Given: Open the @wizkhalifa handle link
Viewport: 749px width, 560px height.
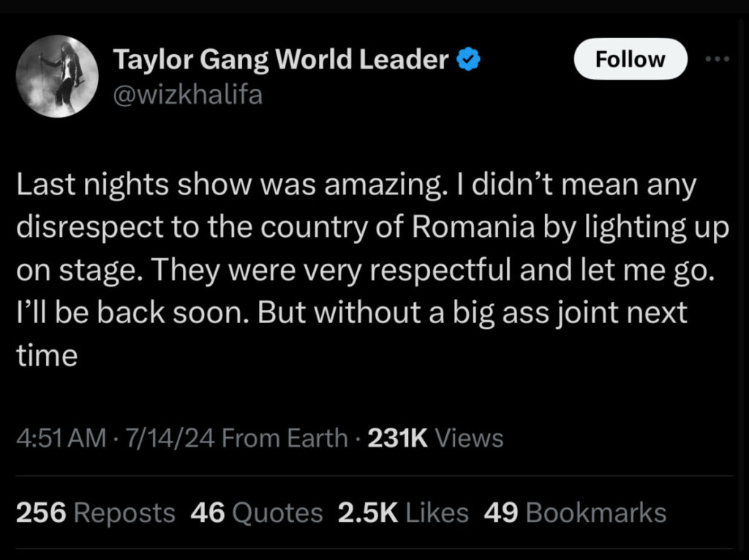Looking at the screenshot, I should pos(187,94).
